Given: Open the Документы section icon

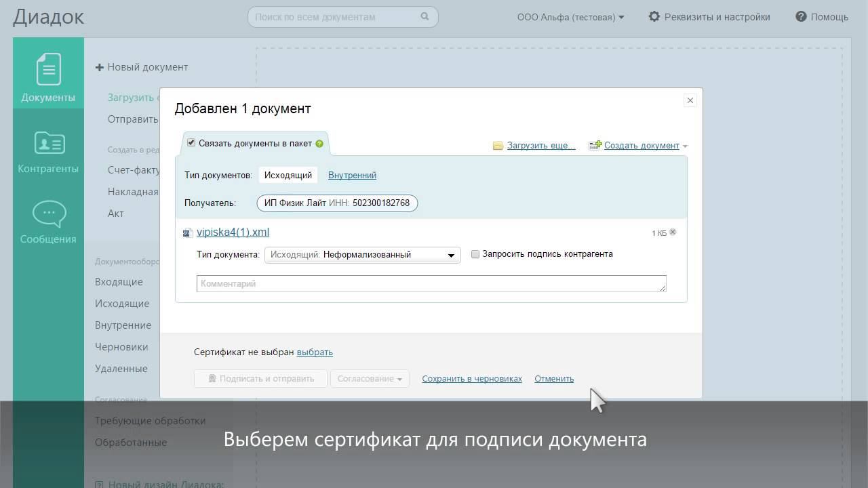Looking at the screenshot, I should (x=48, y=69).
